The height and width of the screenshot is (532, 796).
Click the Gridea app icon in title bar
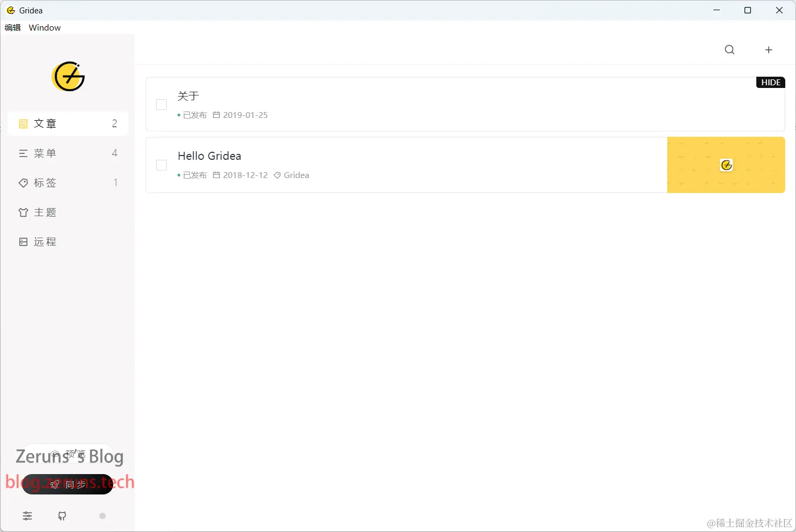tap(11, 10)
